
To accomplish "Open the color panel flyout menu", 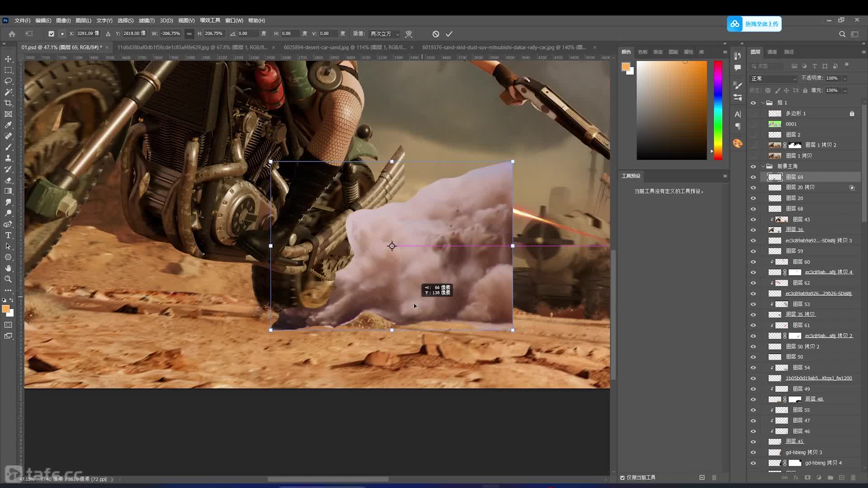I will (725, 52).
